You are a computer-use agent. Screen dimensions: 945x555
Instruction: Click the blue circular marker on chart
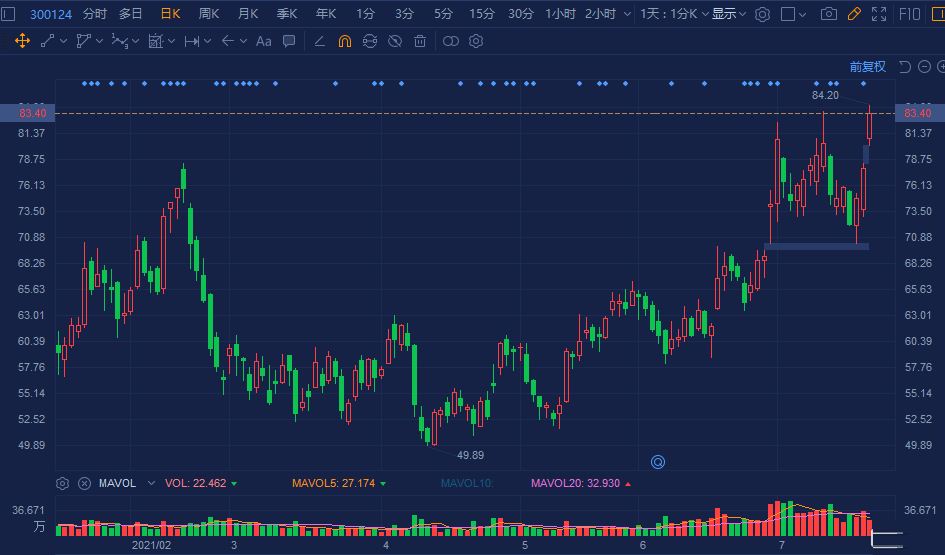tap(658, 461)
